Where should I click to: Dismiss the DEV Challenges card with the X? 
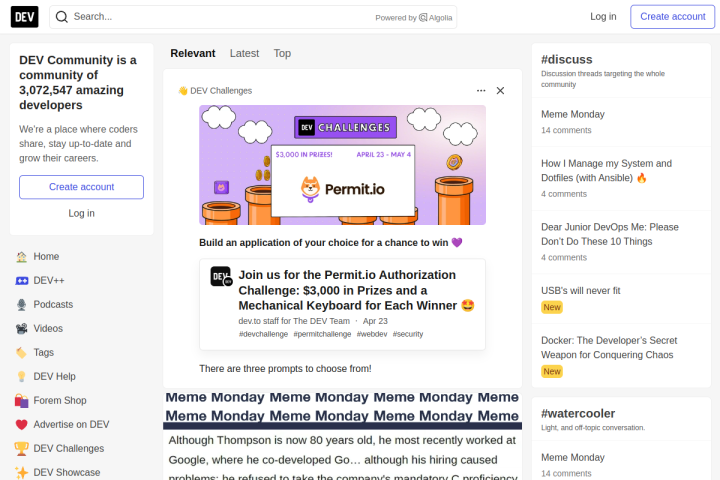(x=501, y=90)
